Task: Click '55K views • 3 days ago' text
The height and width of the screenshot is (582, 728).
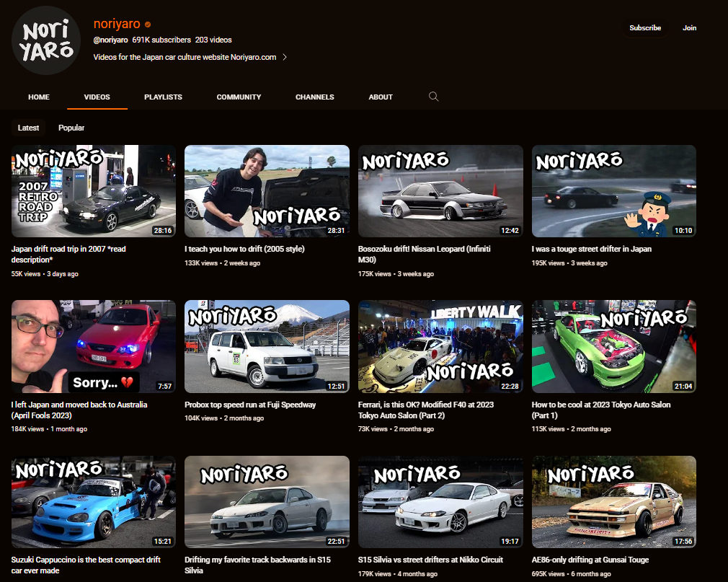Action: (45, 274)
